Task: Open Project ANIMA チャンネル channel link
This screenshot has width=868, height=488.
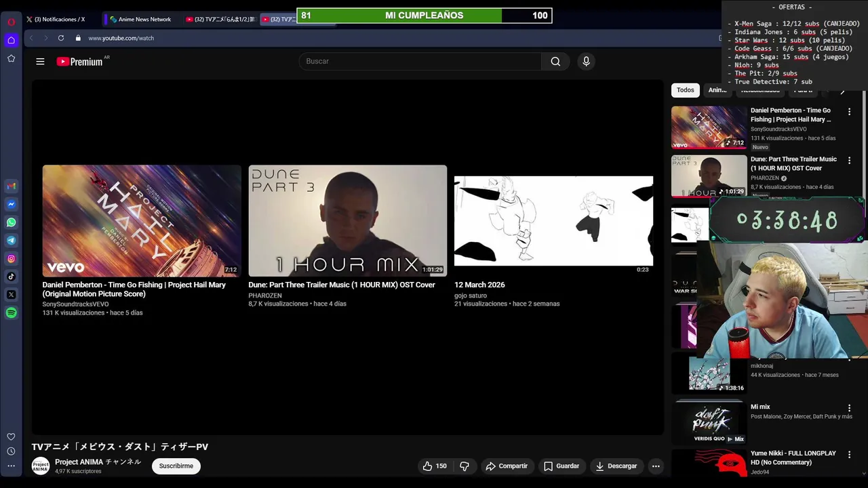Action: pos(98,462)
